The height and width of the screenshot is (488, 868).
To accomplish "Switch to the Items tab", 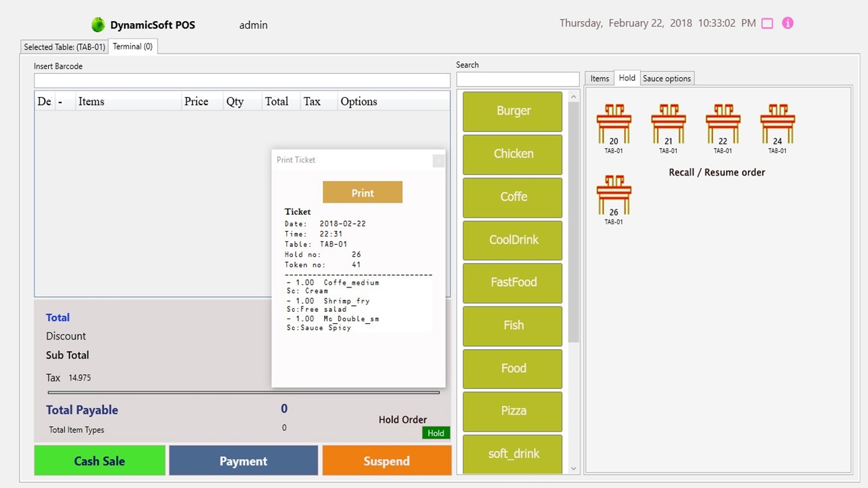I will pyautogui.click(x=599, y=78).
